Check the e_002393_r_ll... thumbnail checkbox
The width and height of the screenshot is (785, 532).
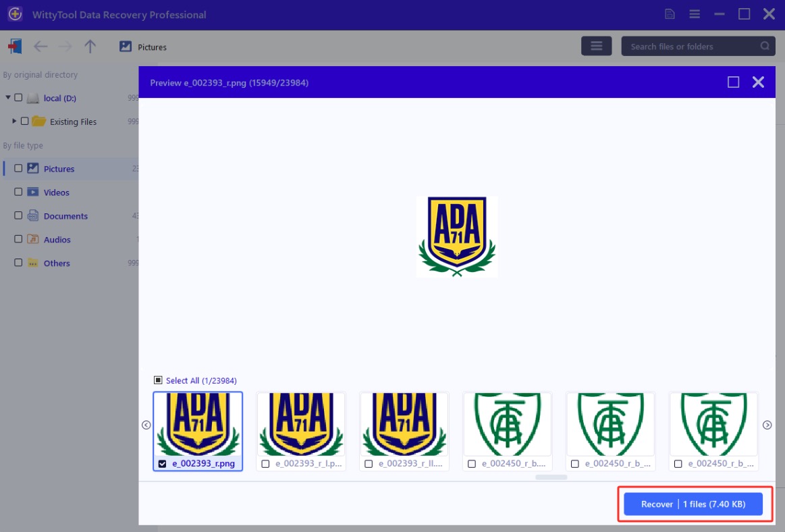(x=369, y=464)
